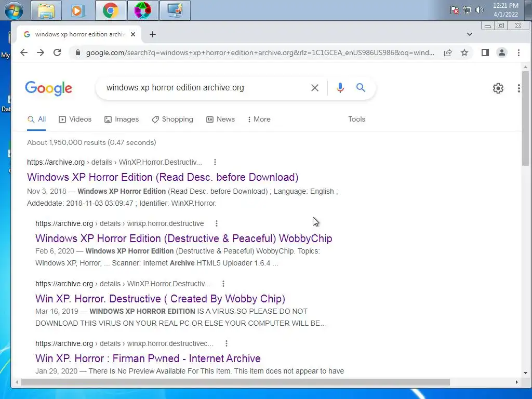Open options for winxp.horror.destructive result

point(217,223)
